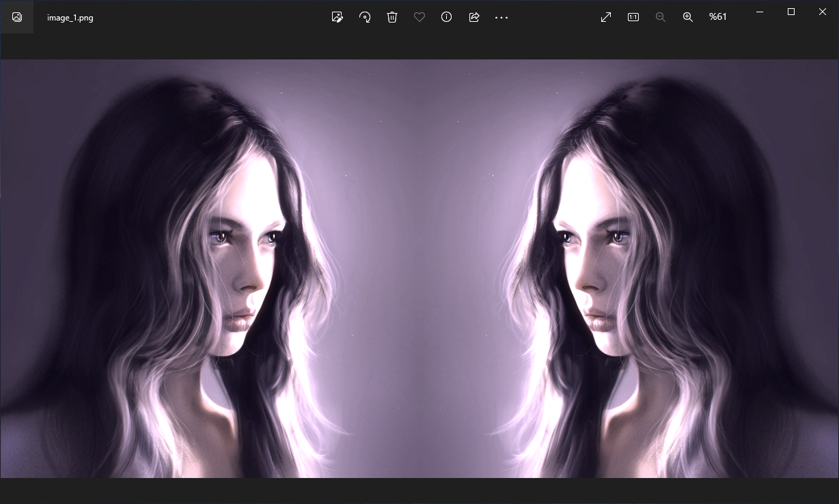Show file info using the info icon
The height and width of the screenshot is (504, 839).
447,17
